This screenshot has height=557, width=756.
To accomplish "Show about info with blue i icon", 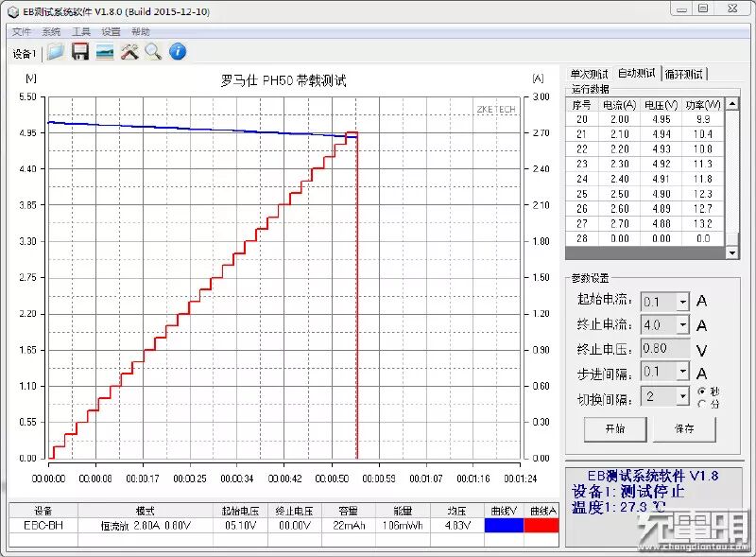I will click(x=178, y=52).
